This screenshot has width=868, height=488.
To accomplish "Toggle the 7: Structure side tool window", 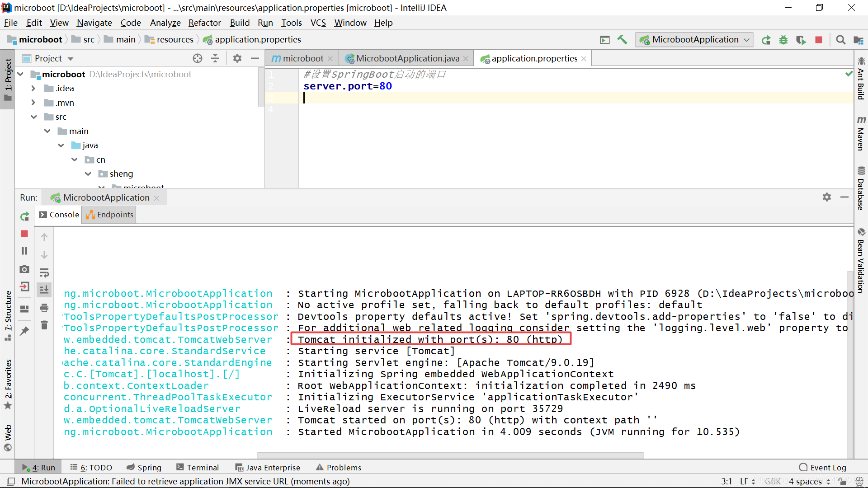I will (x=8, y=315).
